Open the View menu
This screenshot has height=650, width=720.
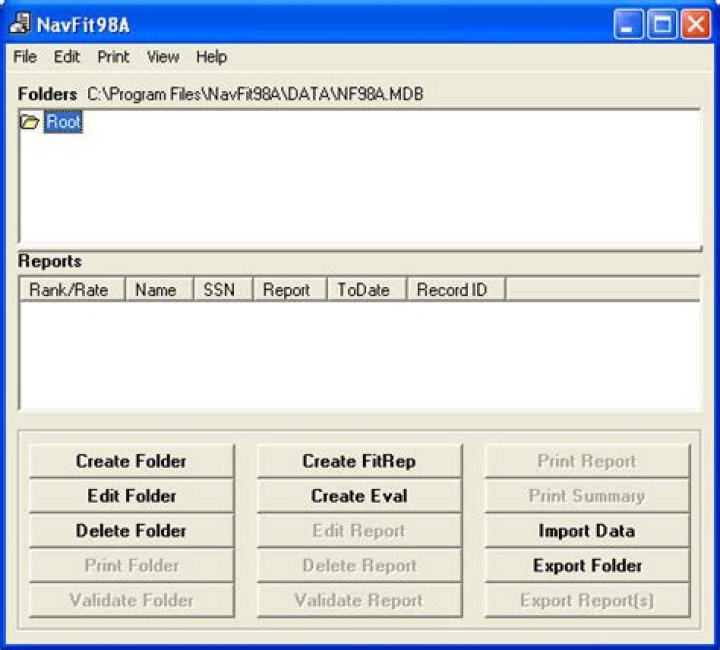(x=163, y=57)
